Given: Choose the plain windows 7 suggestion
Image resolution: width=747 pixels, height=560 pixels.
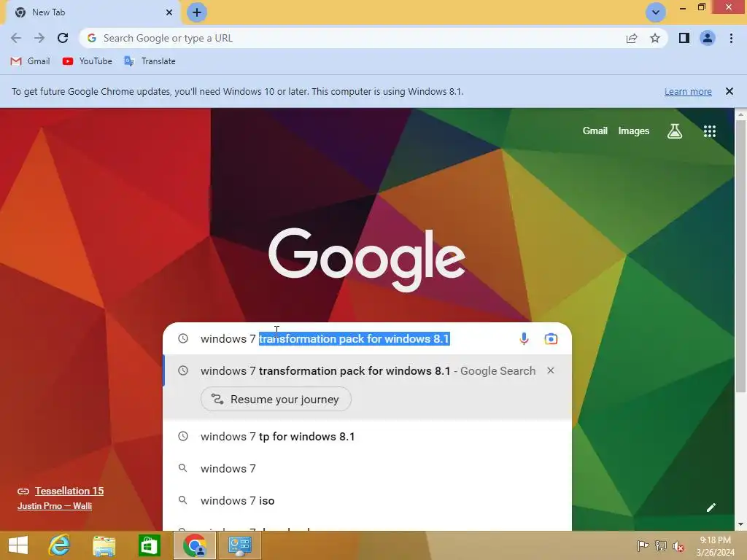Looking at the screenshot, I should (x=368, y=469).
